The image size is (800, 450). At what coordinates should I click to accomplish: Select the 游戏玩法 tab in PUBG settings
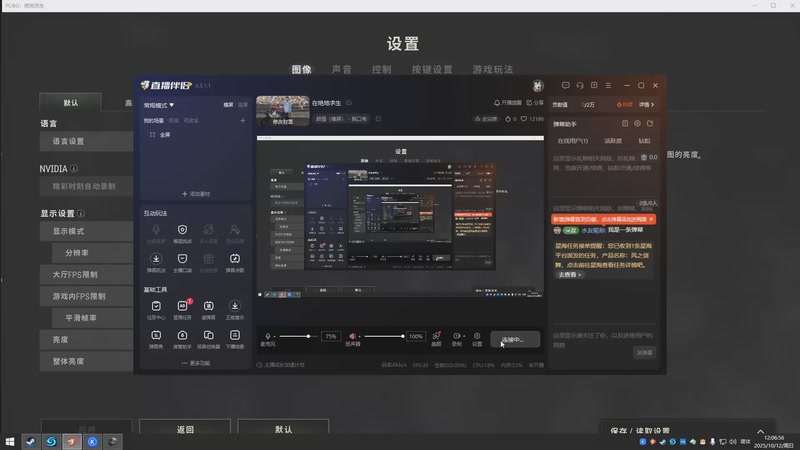point(492,69)
